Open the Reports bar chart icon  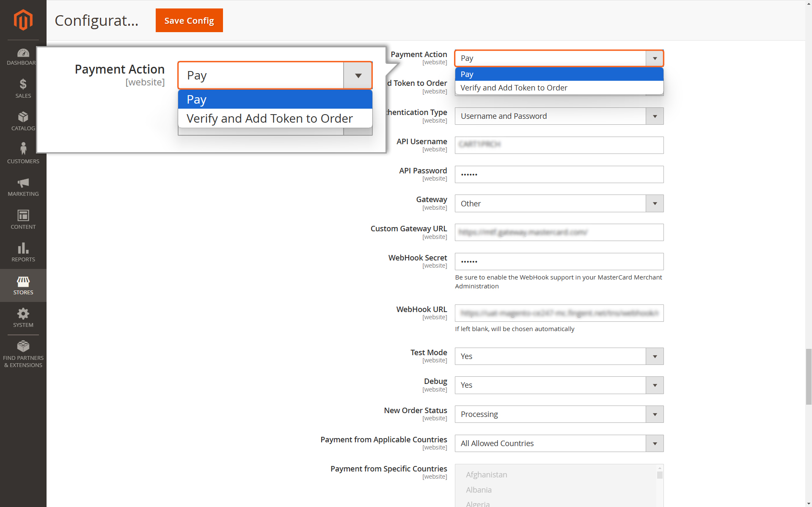coord(23,248)
